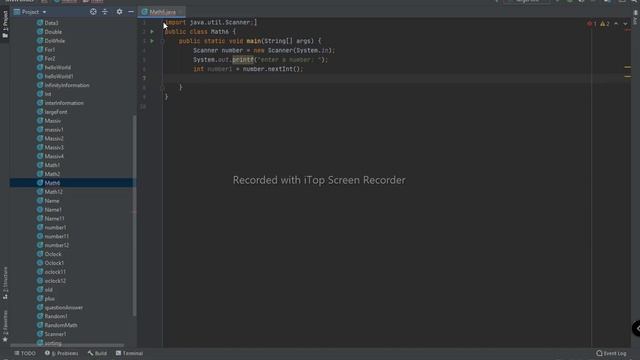This screenshot has height=360, width=640.
Task: Open the Project view dropdown
Action: (x=44, y=12)
